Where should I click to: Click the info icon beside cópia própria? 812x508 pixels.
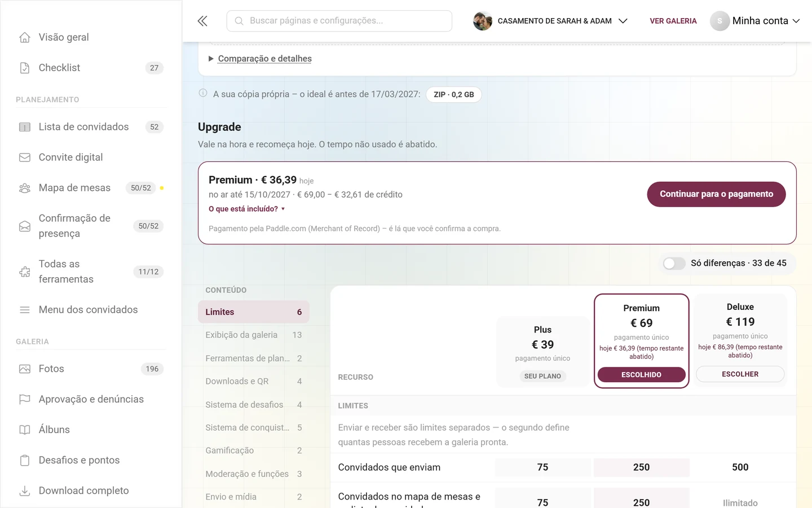(x=203, y=93)
